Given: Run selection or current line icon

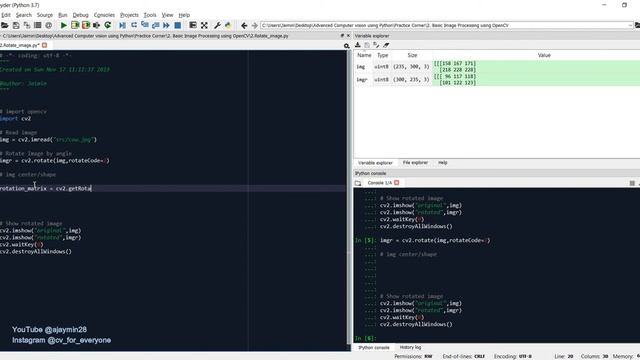Looking at the screenshot, I should [x=97, y=25].
